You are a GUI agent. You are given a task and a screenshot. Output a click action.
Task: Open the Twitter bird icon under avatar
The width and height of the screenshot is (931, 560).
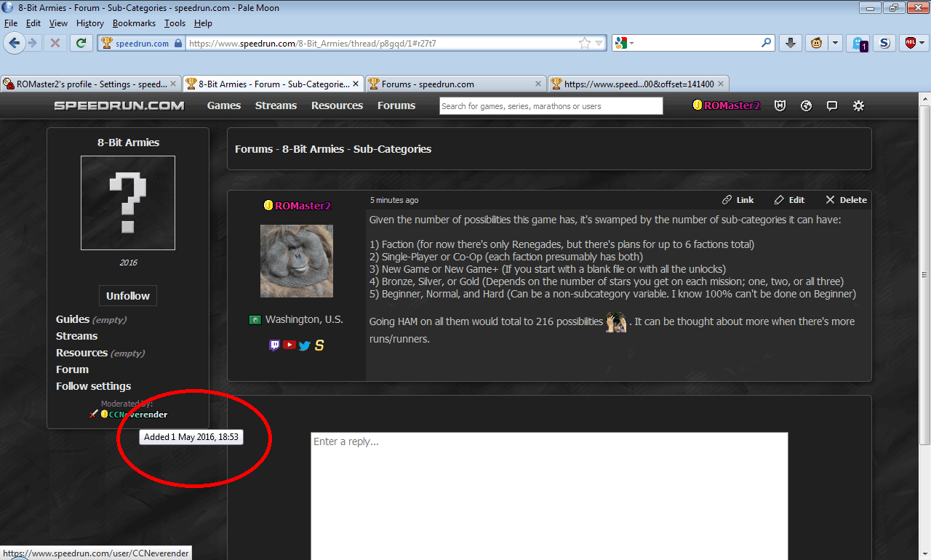[x=304, y=345]
